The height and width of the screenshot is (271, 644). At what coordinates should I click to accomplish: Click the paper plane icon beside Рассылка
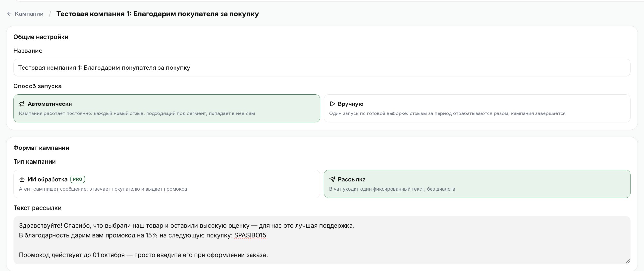point(332,179)
